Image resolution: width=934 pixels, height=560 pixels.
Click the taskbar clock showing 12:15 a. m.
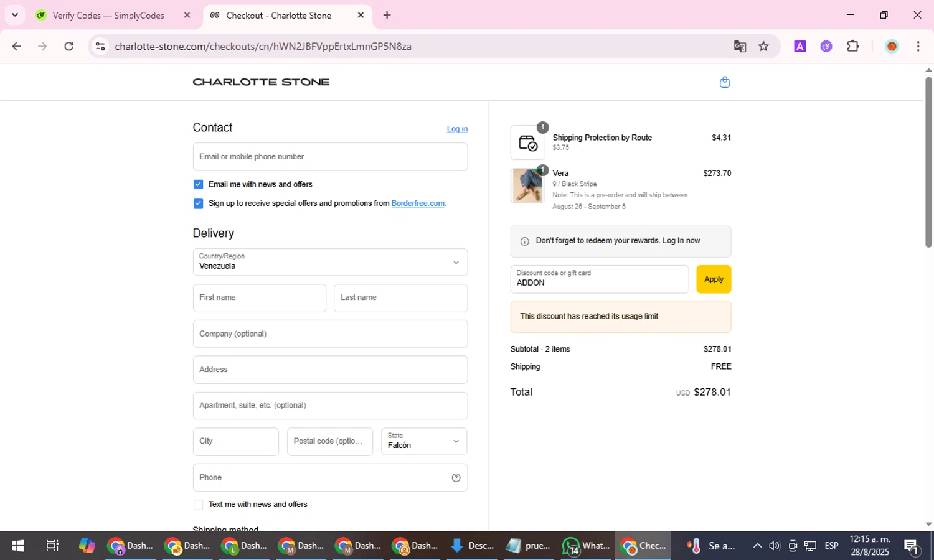(870, 546)
